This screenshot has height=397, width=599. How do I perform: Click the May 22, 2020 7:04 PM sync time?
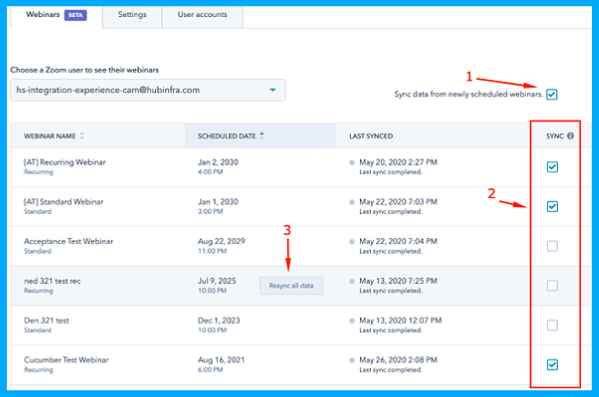[398, 241]
